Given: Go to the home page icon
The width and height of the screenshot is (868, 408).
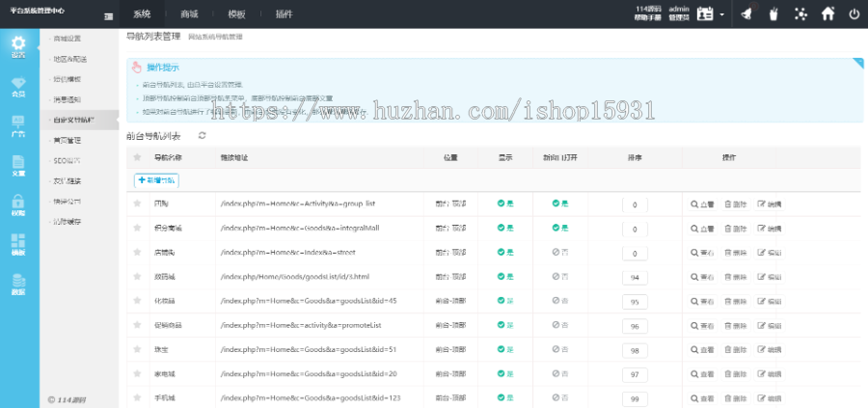Looking at the screenshot, I should 827,14.
